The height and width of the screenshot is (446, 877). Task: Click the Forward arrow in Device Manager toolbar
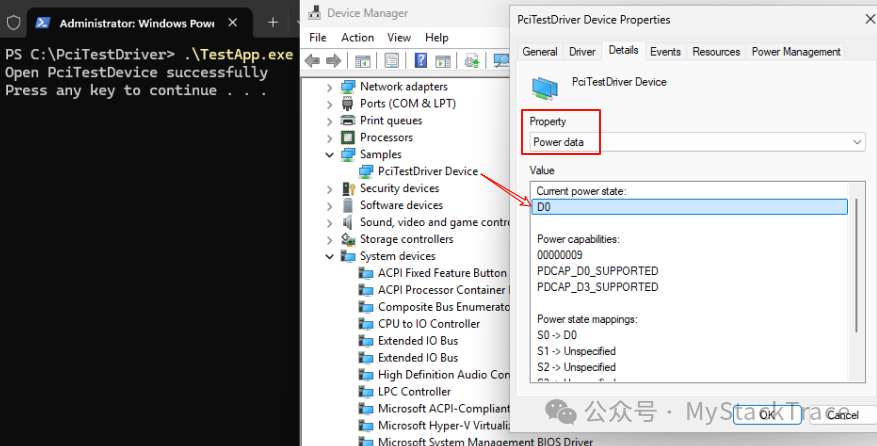tap(333, 60)
